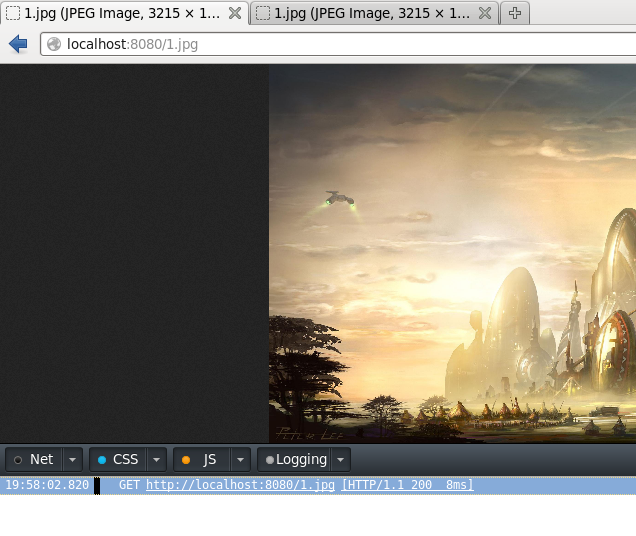Toggle the Net filter button
Image resolution: width=636 pixels, height=536 pixels.
(34, 459)
